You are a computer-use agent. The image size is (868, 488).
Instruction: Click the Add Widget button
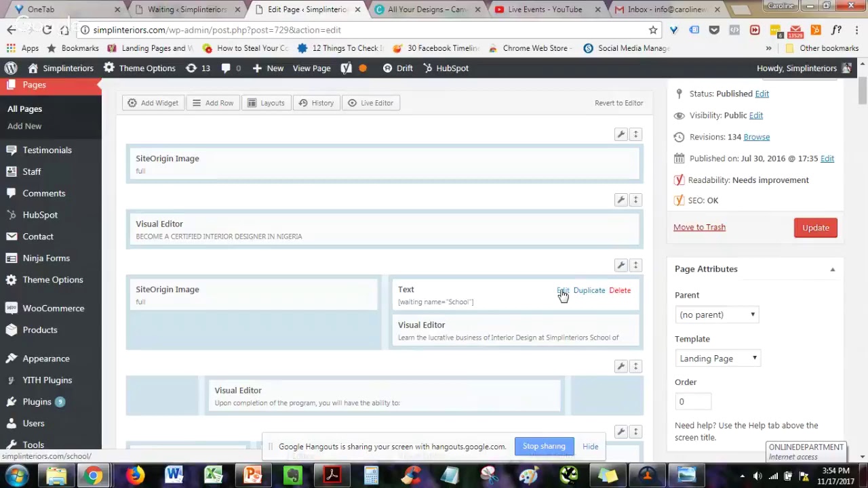click(x=153, y=103)
